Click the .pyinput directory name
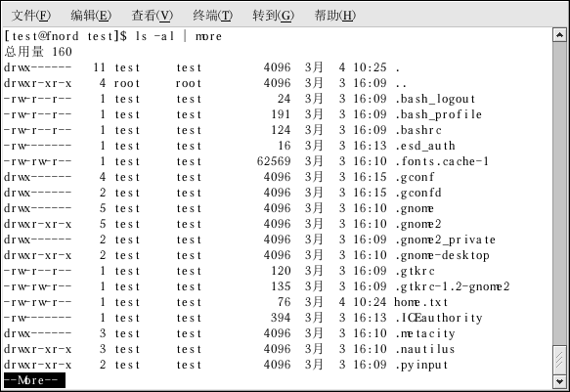Viewport: 570px width, 392px height. [x=421, y=365]
